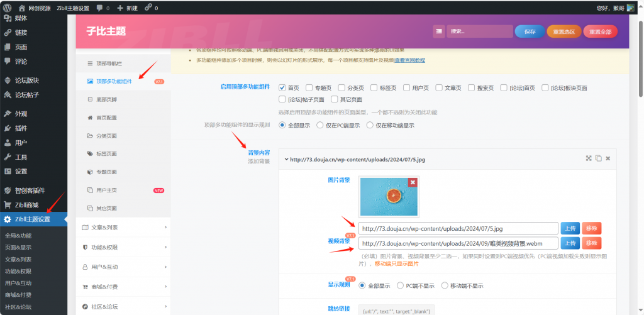Open the user avatar at top right
Screen dimensions: 644x315
pyautogui.click(x=630, y=8)
